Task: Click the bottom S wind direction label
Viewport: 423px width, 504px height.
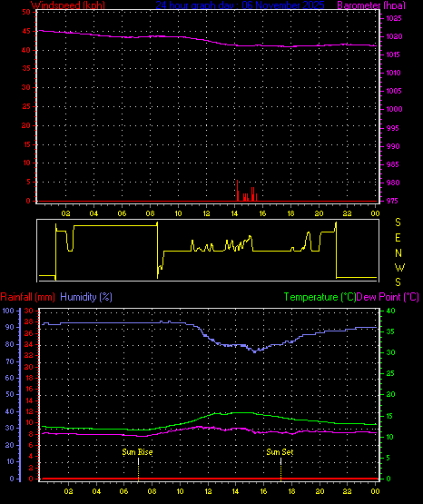Action: pos(398,282)
